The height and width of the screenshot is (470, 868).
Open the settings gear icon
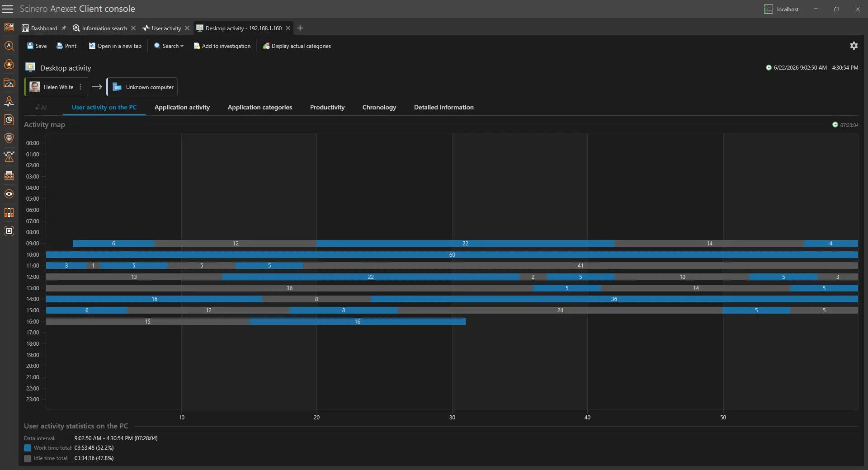coord(854,46)
